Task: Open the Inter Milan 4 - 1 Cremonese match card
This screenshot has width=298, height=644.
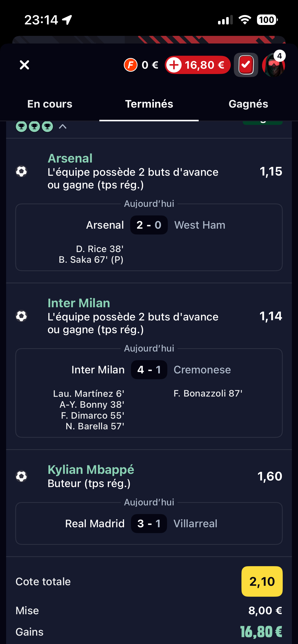Action: tap(149, 393)
